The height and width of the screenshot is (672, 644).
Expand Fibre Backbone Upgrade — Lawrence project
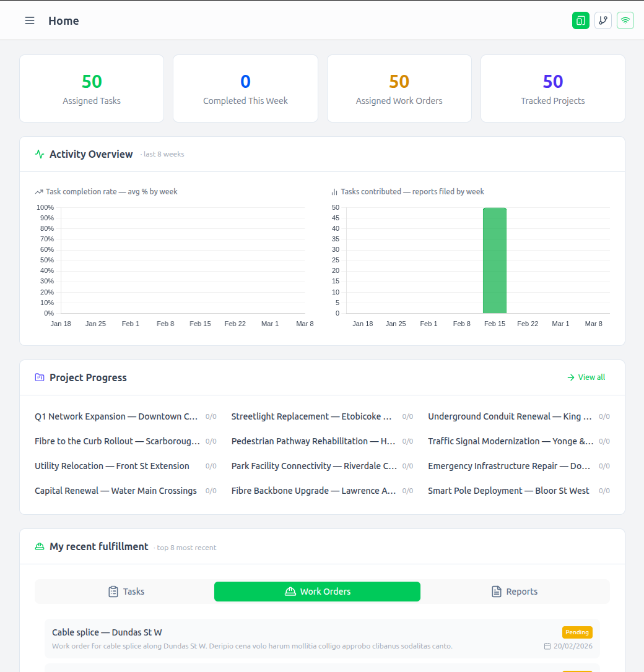pos(313,490)
